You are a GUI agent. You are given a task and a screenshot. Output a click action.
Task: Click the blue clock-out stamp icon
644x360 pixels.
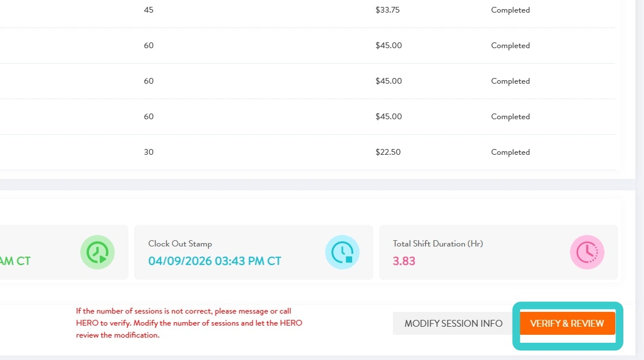pyautogui.click(x=342, y=252)
